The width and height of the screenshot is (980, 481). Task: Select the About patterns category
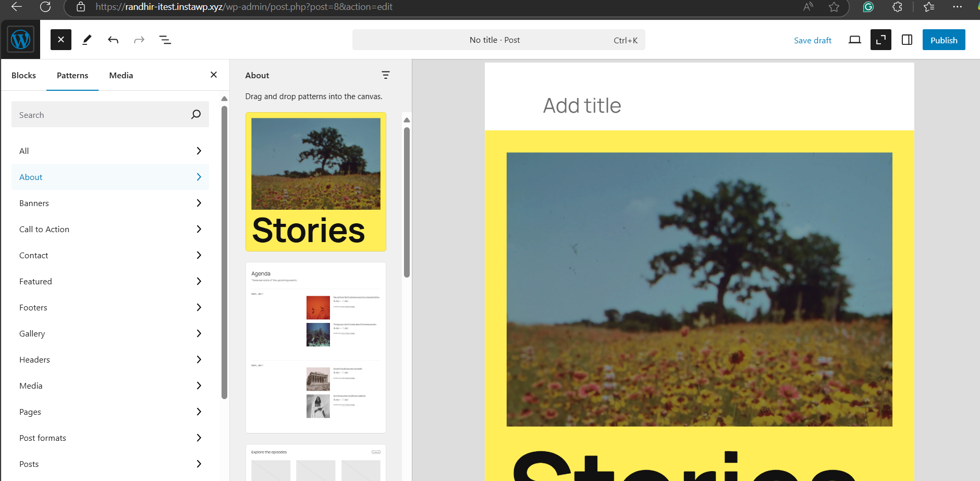pyautogui.click(x=110, y=177)
